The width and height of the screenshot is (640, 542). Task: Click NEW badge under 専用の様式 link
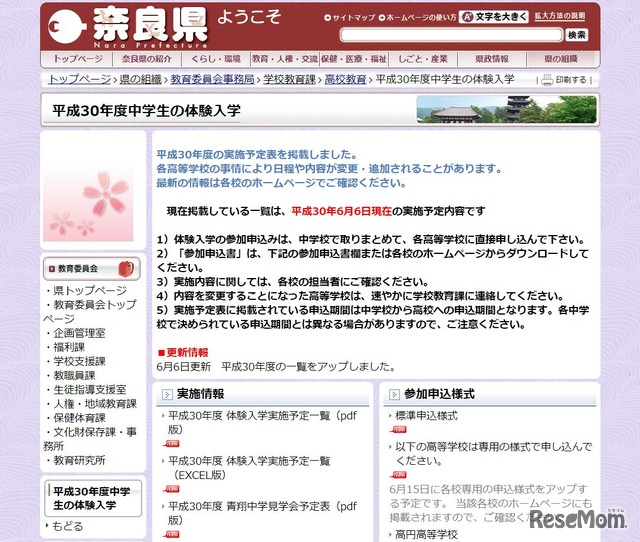tap(399, 475)
